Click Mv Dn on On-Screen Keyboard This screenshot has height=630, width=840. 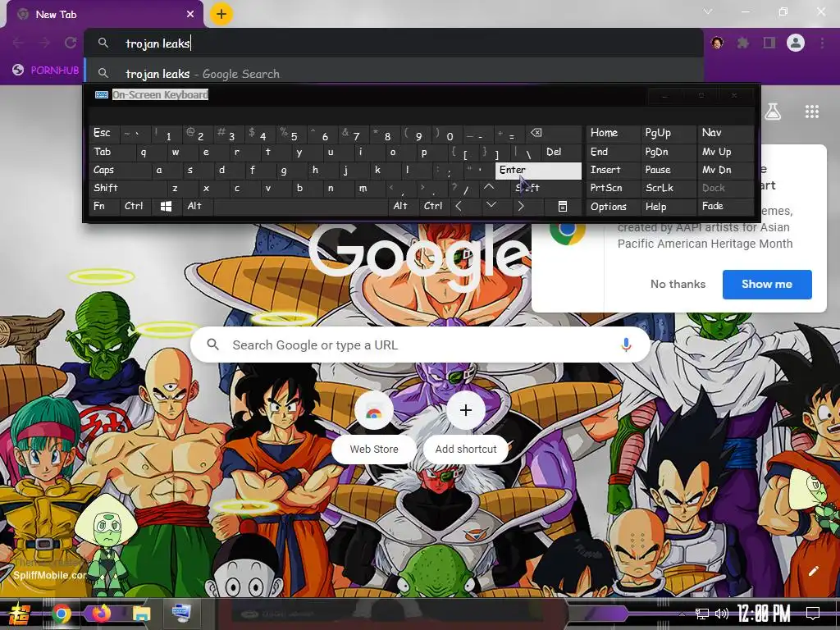click(726, 170)
